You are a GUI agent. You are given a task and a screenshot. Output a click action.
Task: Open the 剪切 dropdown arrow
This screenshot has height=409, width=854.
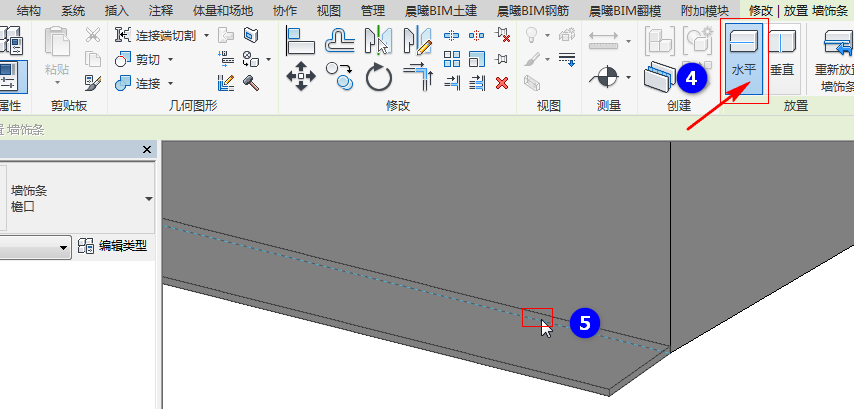point(170,59)
